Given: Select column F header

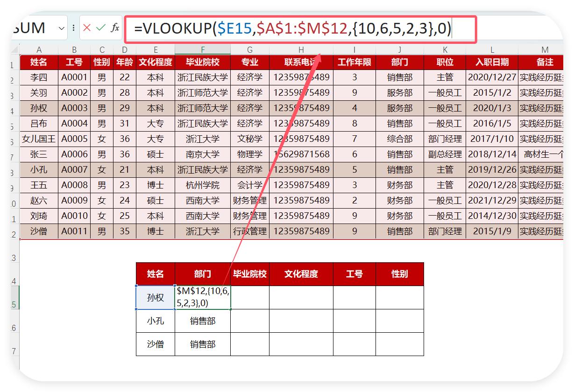Looking at the screenshot, I should pyautogui.click(x=203, y=50).
